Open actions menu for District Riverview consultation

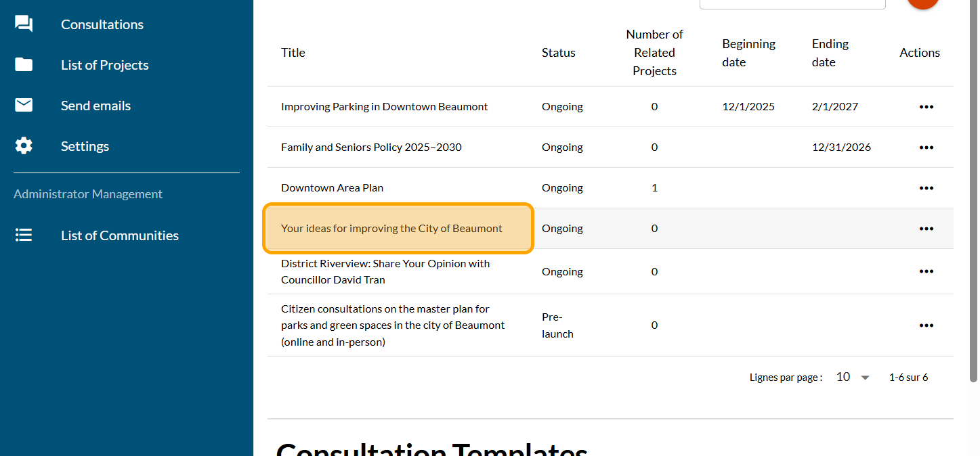[926, 271]
